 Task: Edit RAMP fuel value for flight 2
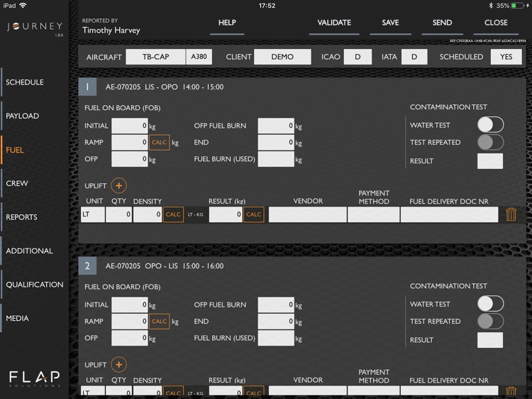(130, 321)
